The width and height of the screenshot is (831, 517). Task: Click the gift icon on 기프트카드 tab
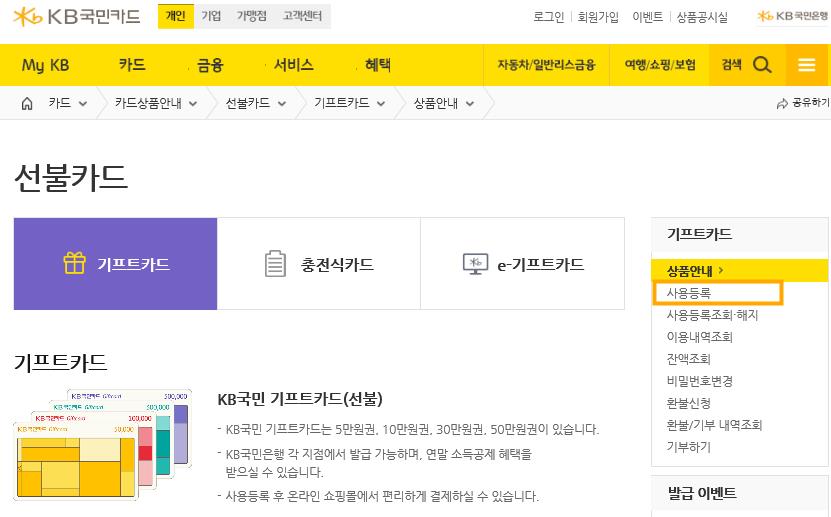[x=75, y=263]
